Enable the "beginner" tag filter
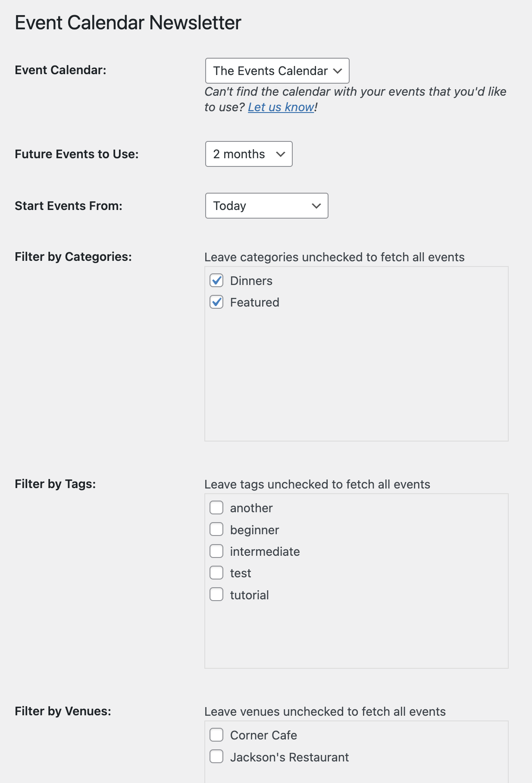Viewport: 532px width, 783px height. pyautogui.click(x=217, y=529)
